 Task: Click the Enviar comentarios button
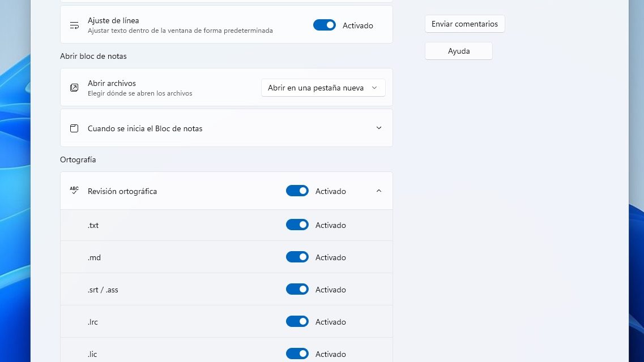[x=464, y=24]
